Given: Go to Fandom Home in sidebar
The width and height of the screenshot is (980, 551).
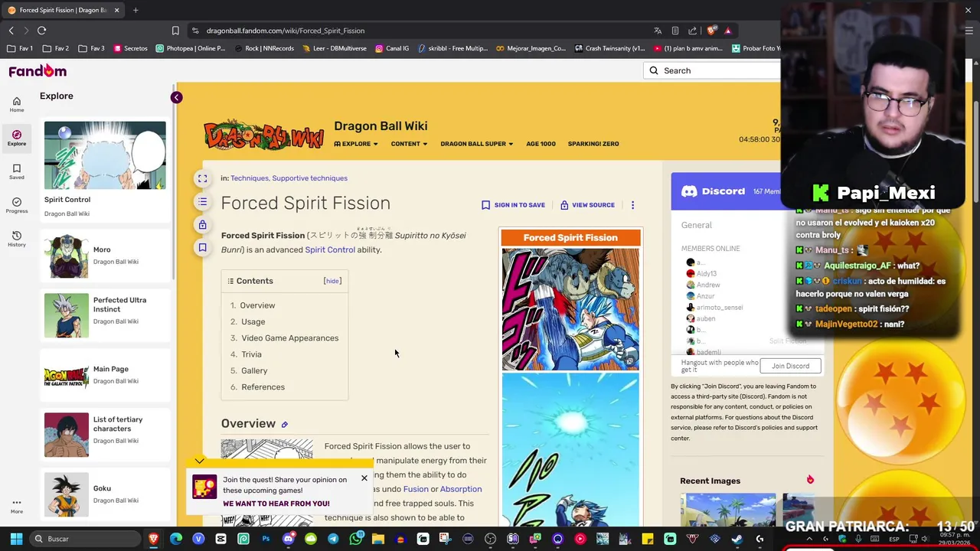Looking at the screenshot, I should pyautogui.click(x=16, y=105).
